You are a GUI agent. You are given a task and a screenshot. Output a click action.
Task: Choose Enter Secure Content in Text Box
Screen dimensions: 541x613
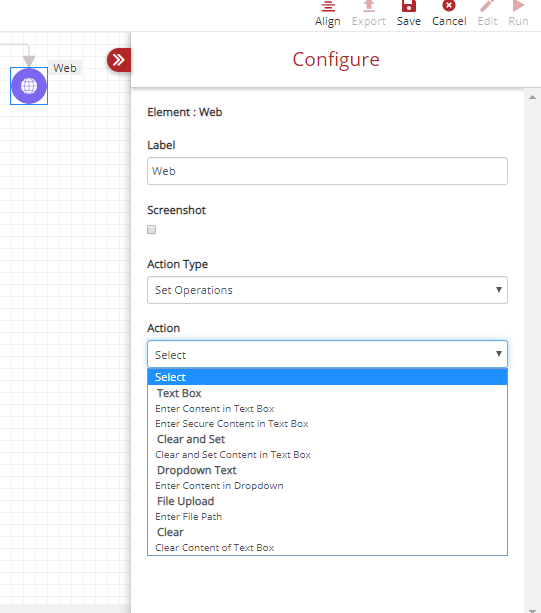pos(232,424)
